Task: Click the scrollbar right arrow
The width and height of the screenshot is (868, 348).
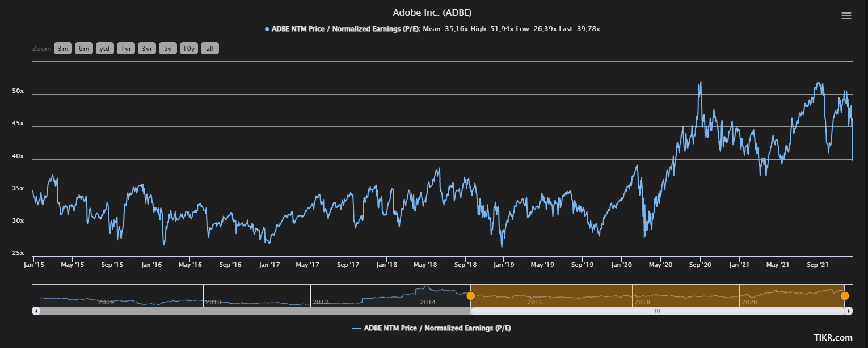Action: (848, 311)
